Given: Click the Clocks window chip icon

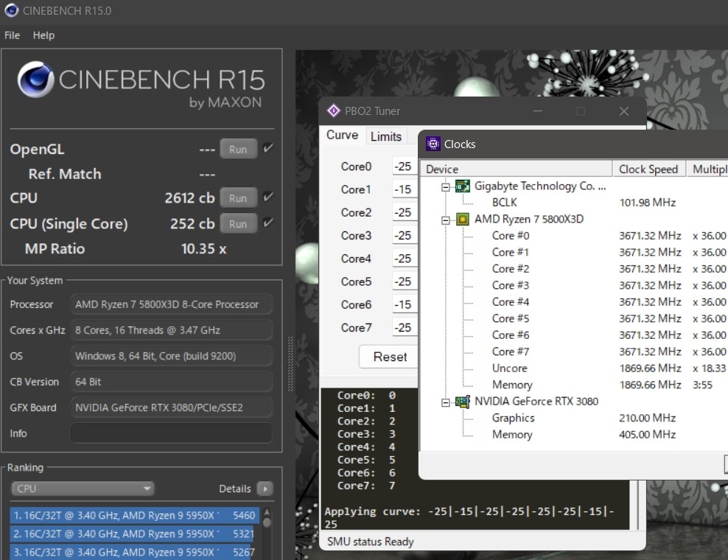Looking at the screenshot, I should 433,144.
